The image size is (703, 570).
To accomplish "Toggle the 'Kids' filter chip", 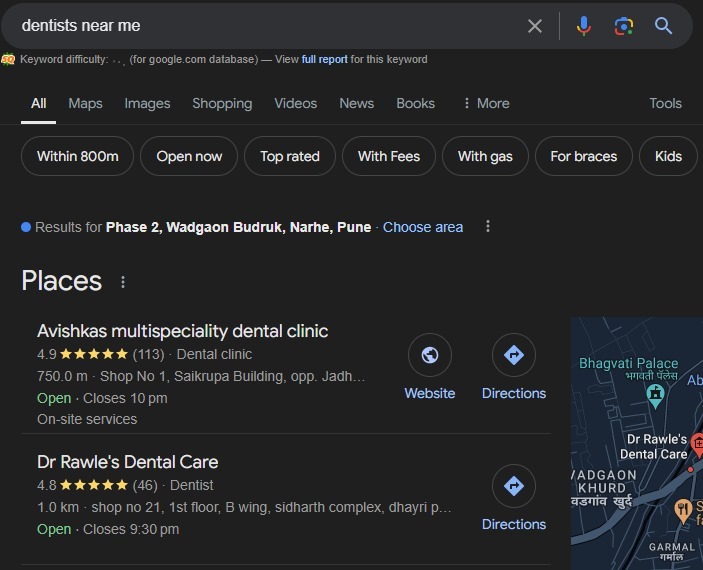I will [x=668, y=156].
